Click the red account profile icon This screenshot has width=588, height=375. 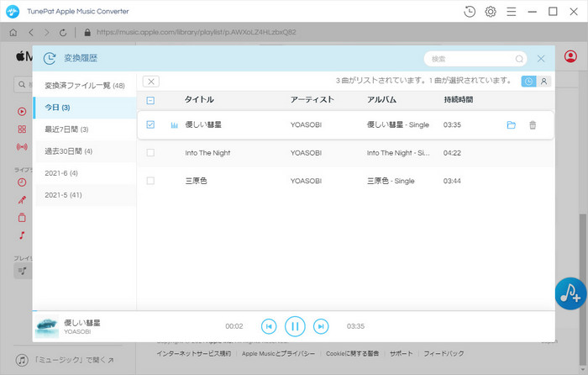(570, 56)
